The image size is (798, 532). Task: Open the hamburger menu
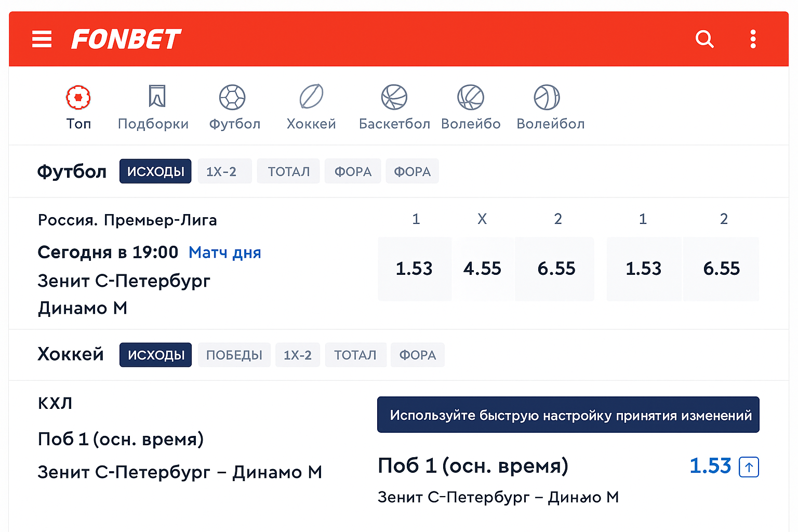42,39
